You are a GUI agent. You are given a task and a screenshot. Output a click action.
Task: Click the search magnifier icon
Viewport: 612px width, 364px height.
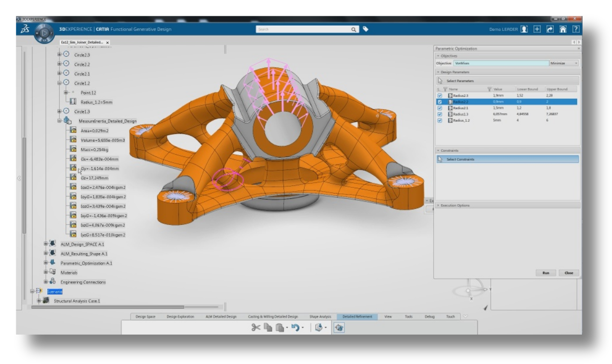355,29
